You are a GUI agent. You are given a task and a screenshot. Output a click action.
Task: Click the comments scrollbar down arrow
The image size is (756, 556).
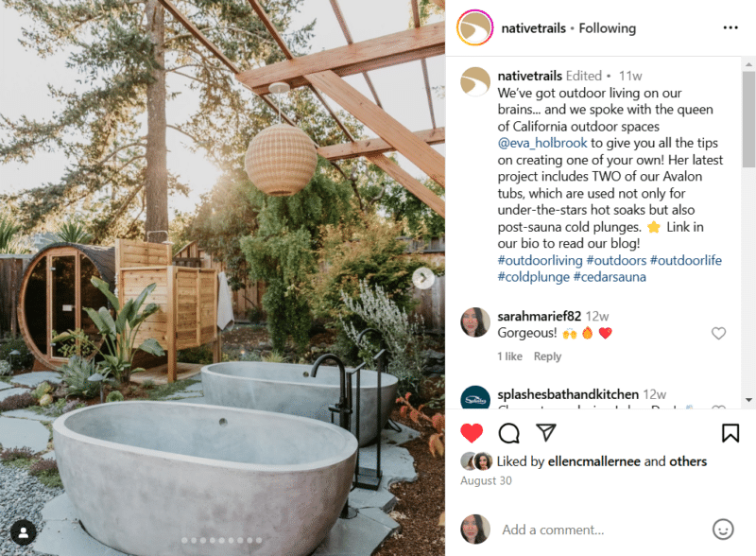[748, 400]
